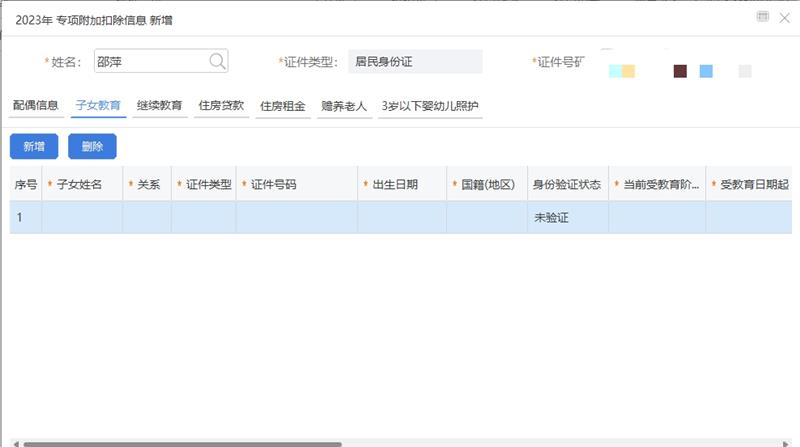Viewport: 800px width, 447px height.
Task: Click the 出生日期 cell in row 1
Action: coord(402,217)
